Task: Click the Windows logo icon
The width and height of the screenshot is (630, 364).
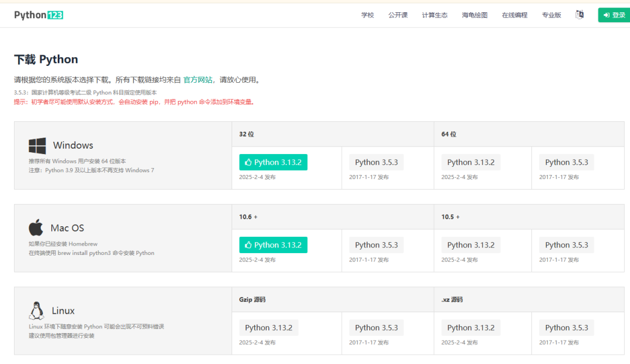Action: [37, 146]
